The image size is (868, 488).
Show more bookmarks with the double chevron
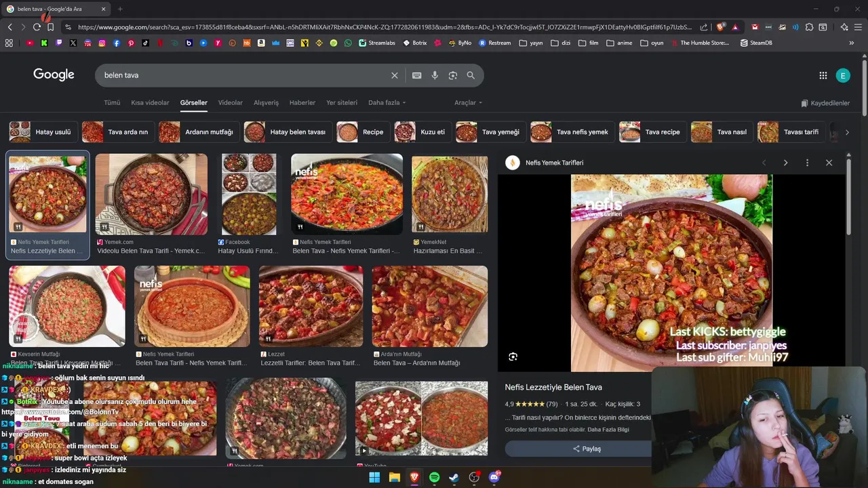[x=852, y=43]
